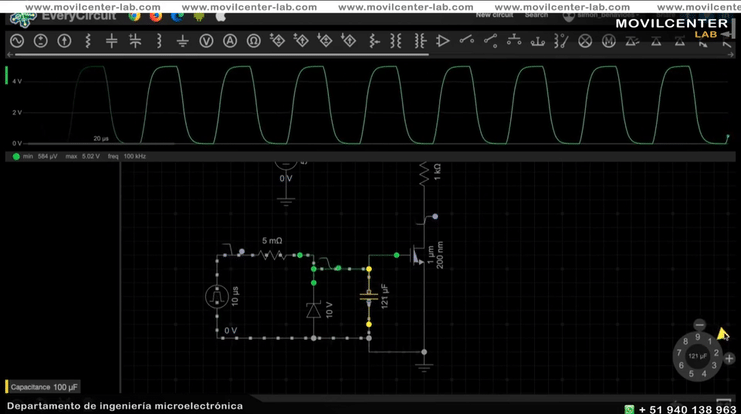Click digit 3 on the value dial
The width and height of the screenshot is (741, 414).
(x=714, y=365)
